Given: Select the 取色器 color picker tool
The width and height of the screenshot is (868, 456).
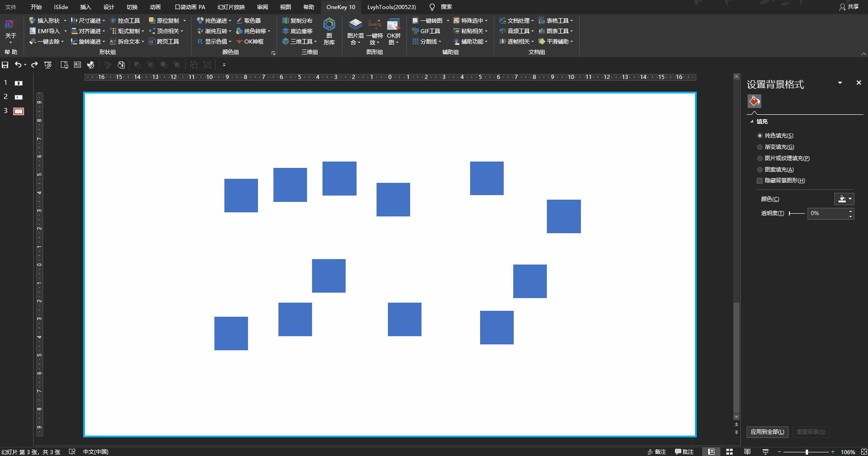Looking at the screenshot, I should tap(248, 20).
